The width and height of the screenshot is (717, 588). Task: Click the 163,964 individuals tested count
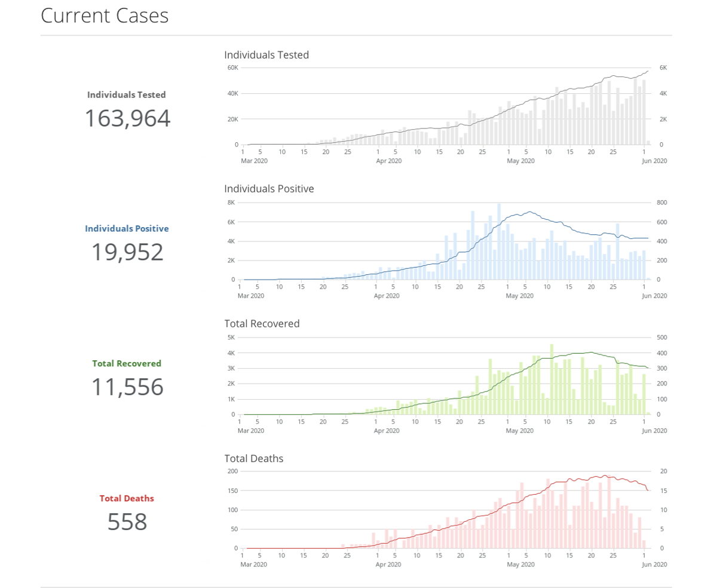point(127,118)
